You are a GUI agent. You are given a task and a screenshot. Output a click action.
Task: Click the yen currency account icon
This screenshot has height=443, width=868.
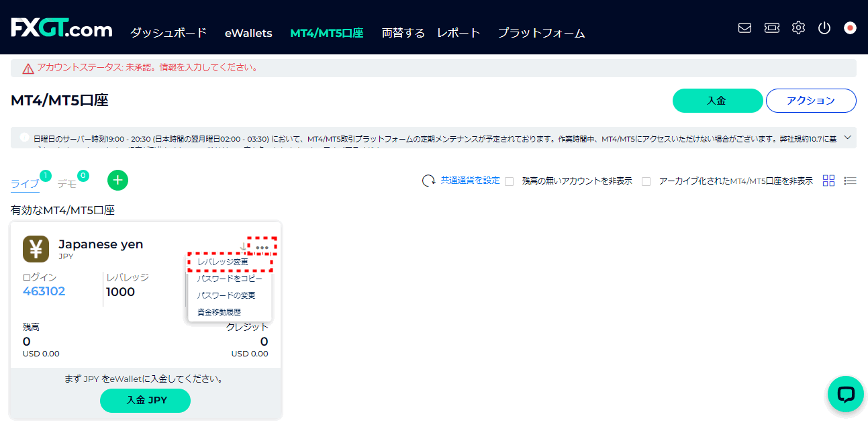(x=36, y=249)
